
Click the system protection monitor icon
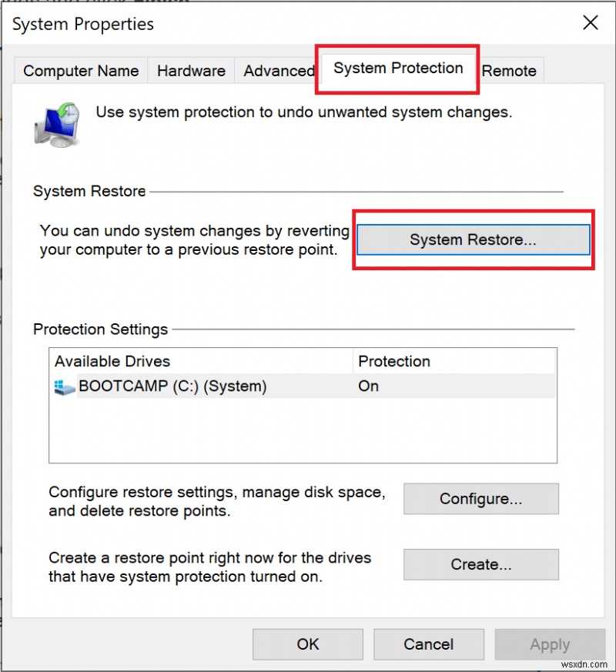(x=55, y=122)
